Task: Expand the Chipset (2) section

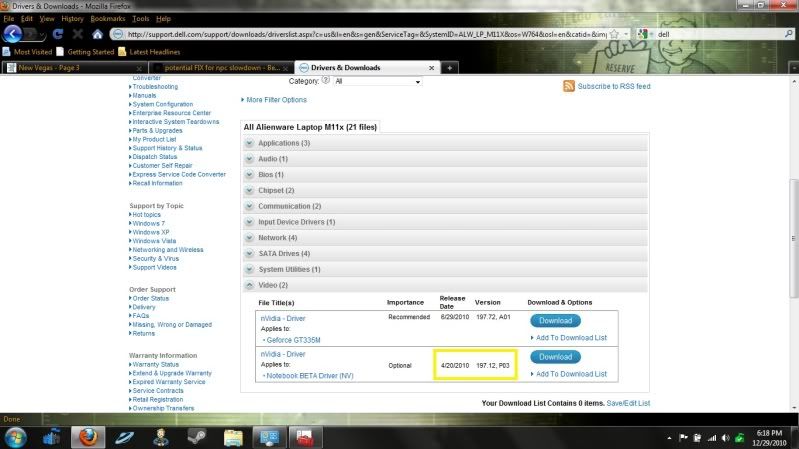Action: (445, 191)
